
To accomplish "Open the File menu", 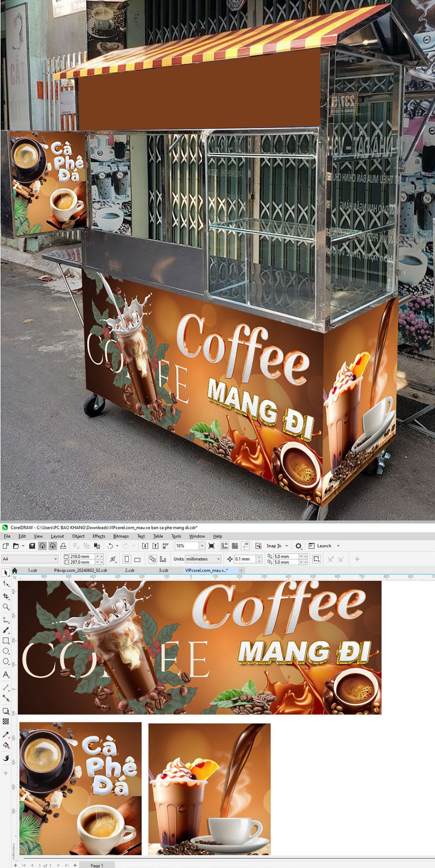I will coord(7,536).
